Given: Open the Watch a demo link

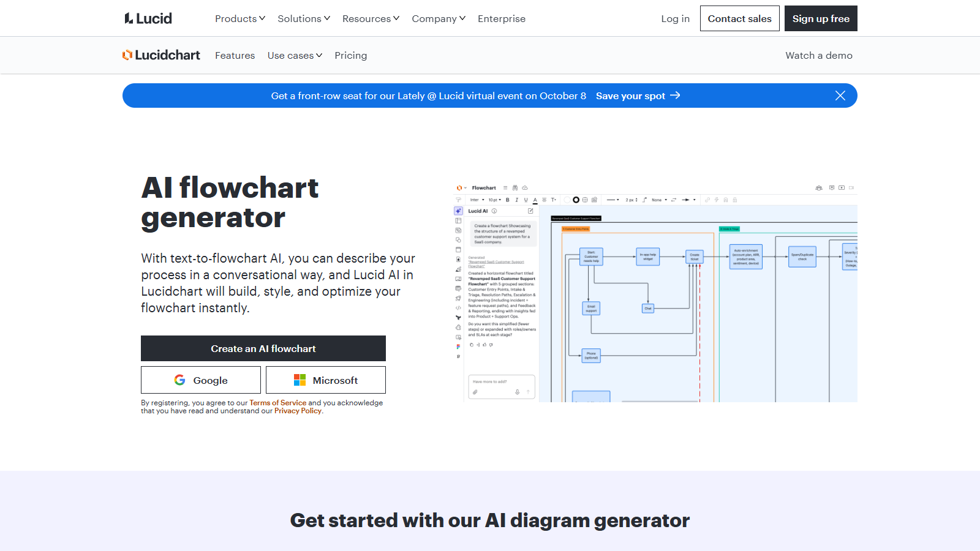Looking at the screenshot, I should [x=819, y=55].
